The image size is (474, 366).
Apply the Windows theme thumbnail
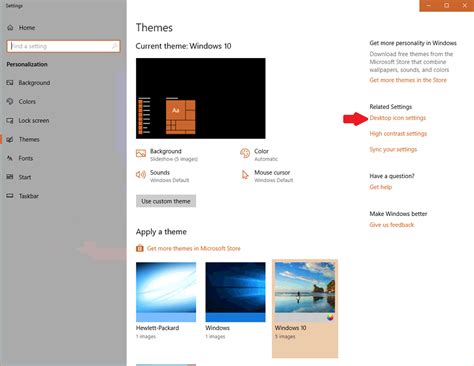coord(235,292)
